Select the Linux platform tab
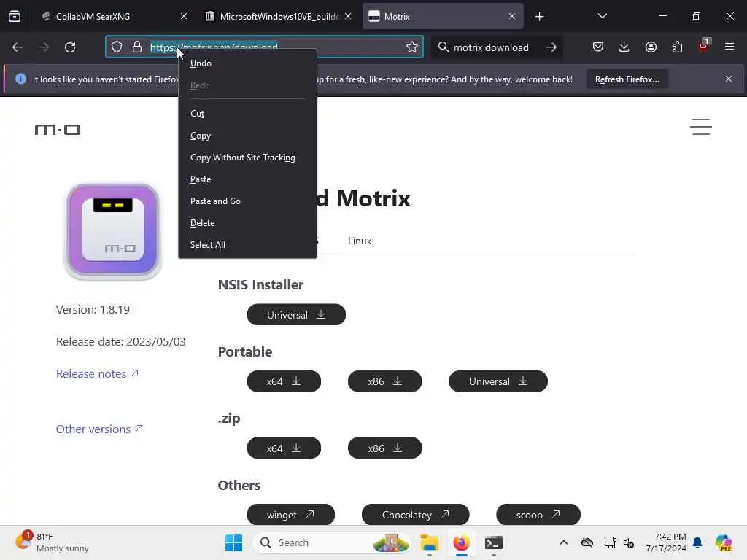 click(359, 241)
